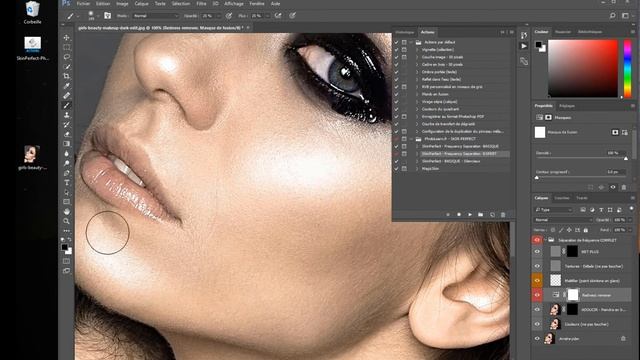The height and width of the screenshot is (360, 640).
Task: Click the Record action button
Action: pos(459,215)
